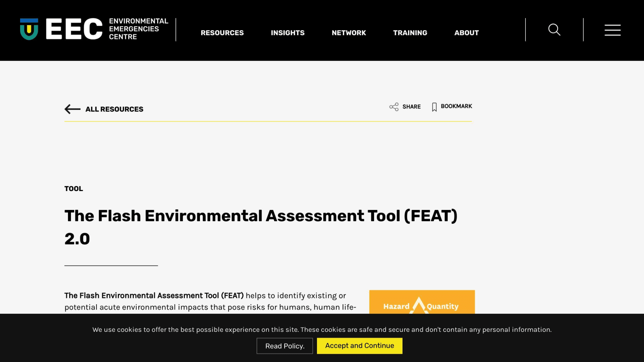Click the TOOL category label
The height and width of the screenshot is (362, 644).
[x=74, y=189]
